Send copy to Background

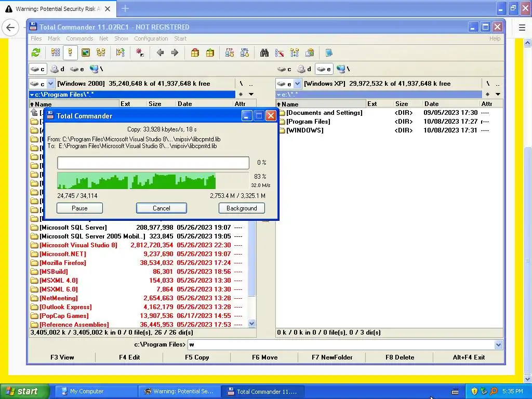[x=242, y=208]
